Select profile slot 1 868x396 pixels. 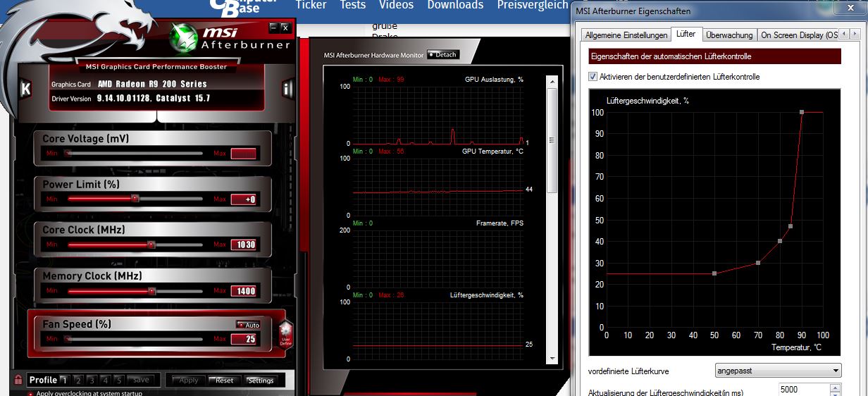tap(64, 380)
